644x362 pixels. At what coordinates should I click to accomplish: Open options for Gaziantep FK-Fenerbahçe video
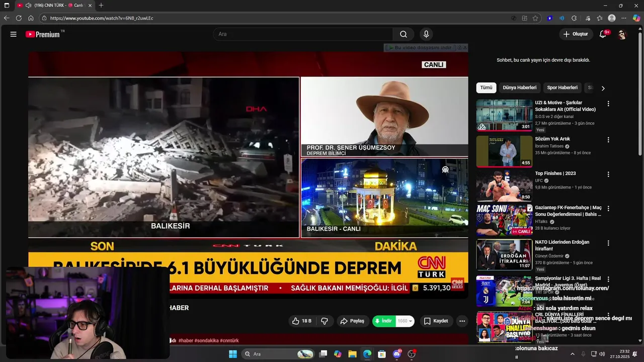click(x=608, y=209)
